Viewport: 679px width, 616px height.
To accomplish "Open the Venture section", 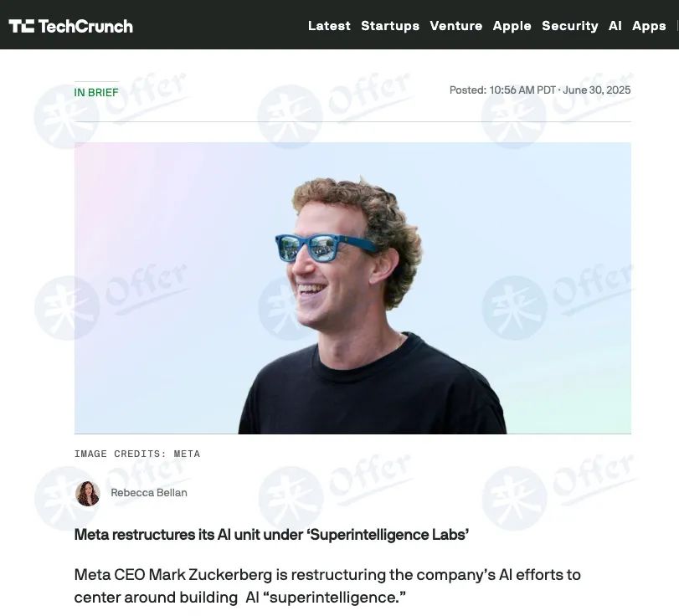I will tap(456, 26).
